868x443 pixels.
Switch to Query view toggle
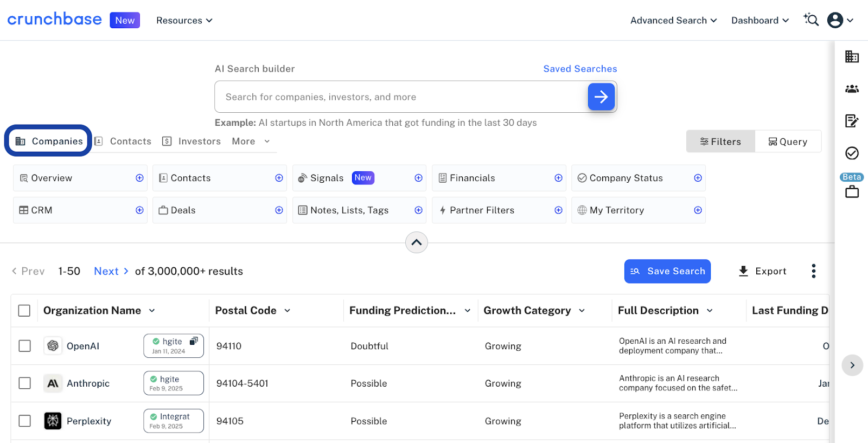[x=788, y=142]
